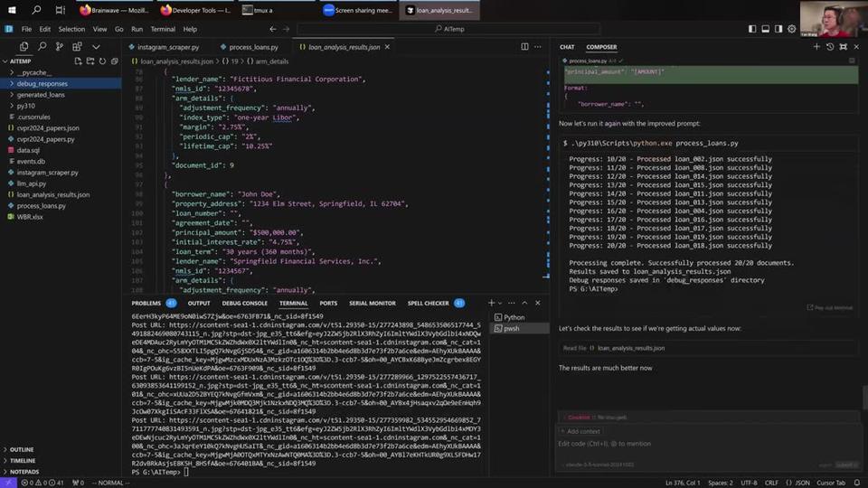The width and height of the screenshot is (868, 488).
Task: Open terminal panel ellipsis actions
Action: pos(512,304)
